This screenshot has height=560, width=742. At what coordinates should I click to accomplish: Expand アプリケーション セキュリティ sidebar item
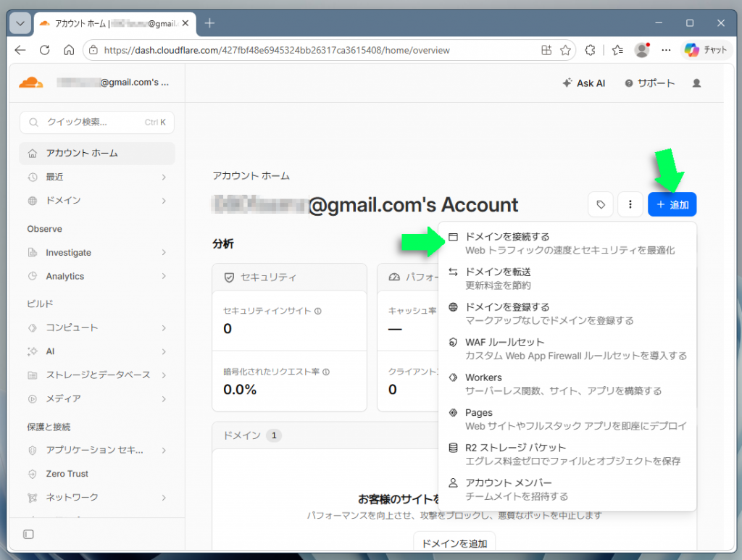click(x=97, y=451)
